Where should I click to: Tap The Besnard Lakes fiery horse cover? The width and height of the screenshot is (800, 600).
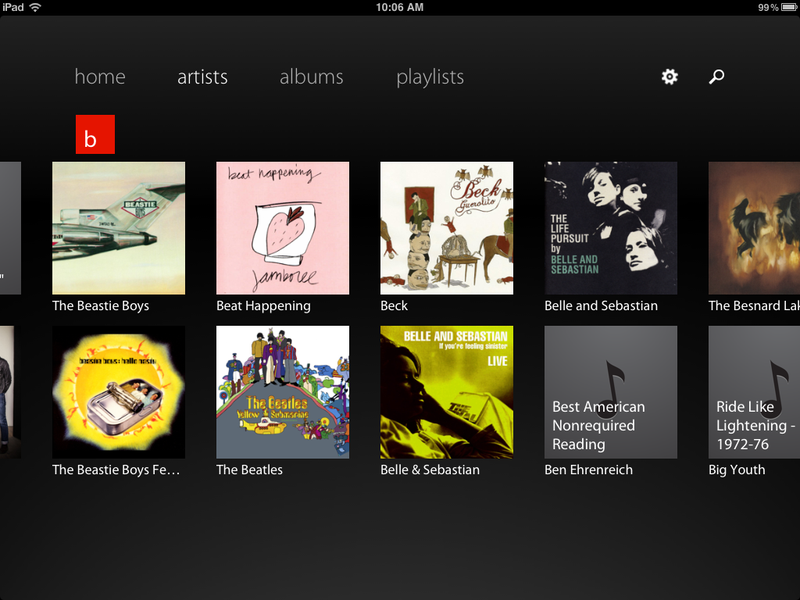[754, 228]
